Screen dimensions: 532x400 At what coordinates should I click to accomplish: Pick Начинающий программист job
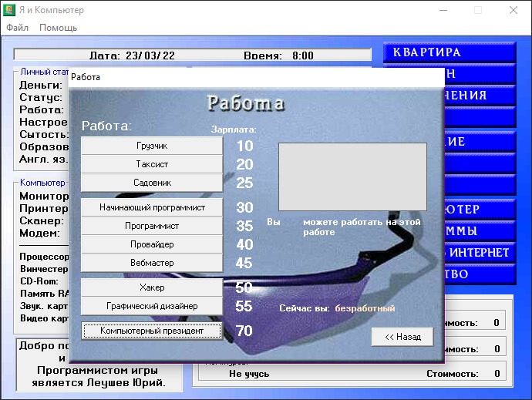click(x=152, y=207)
